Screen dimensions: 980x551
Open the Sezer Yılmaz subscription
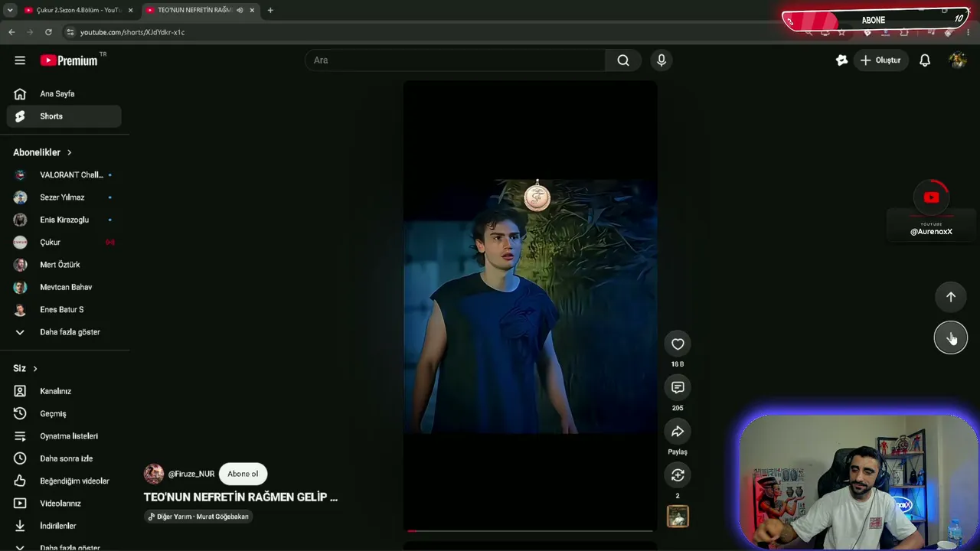[64, 197]
